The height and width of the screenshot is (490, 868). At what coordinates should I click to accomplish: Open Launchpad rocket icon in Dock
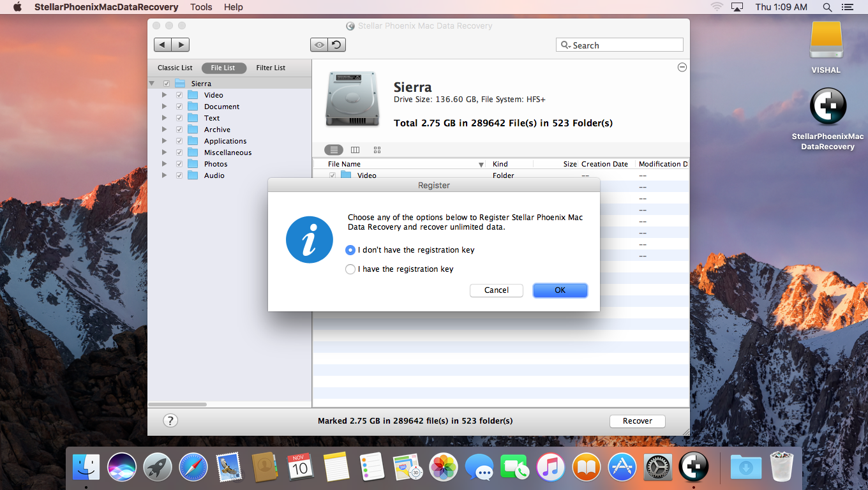point(158,467)
